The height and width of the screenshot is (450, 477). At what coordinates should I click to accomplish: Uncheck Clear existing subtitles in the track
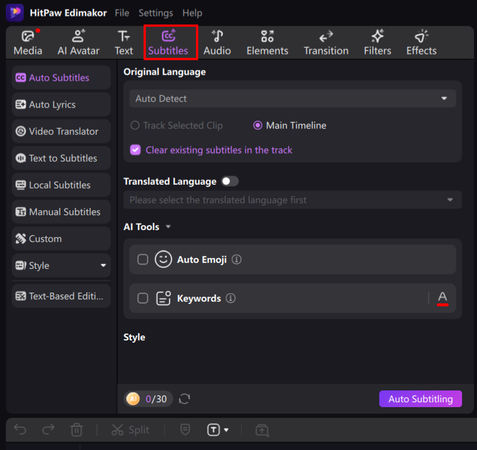click(x=135, y=150)
